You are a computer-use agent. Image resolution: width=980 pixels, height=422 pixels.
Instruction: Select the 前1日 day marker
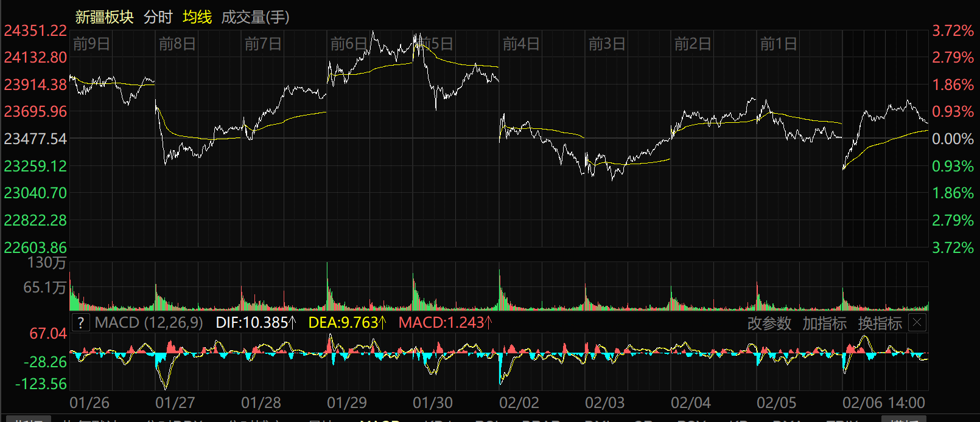coord(779,44)
